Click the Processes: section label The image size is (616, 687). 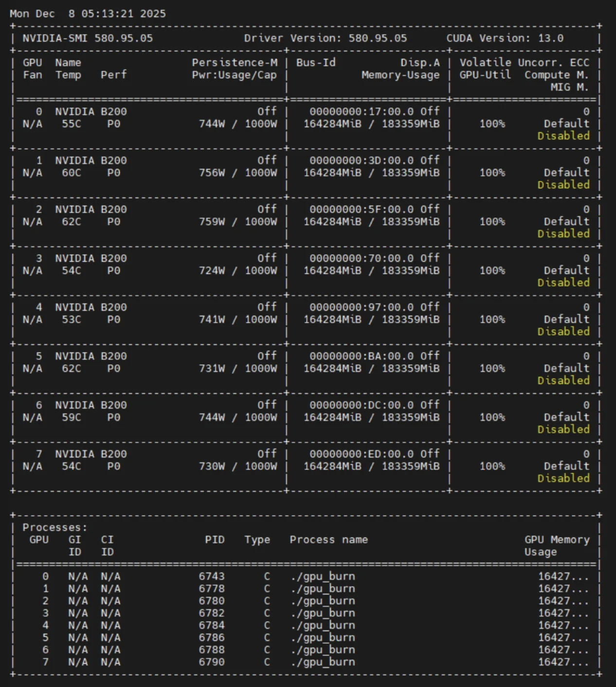click(54, 527)
